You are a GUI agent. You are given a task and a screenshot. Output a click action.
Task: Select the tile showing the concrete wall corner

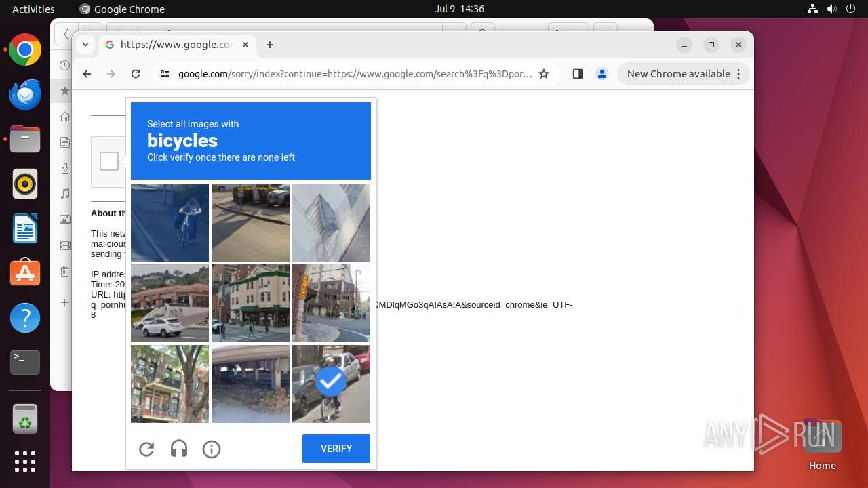(x=331, y=222)
